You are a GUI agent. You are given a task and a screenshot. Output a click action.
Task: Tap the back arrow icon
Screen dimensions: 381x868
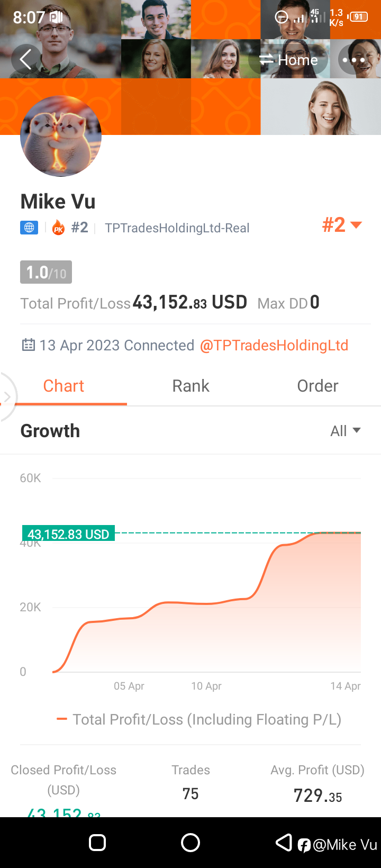click(25, 59)
